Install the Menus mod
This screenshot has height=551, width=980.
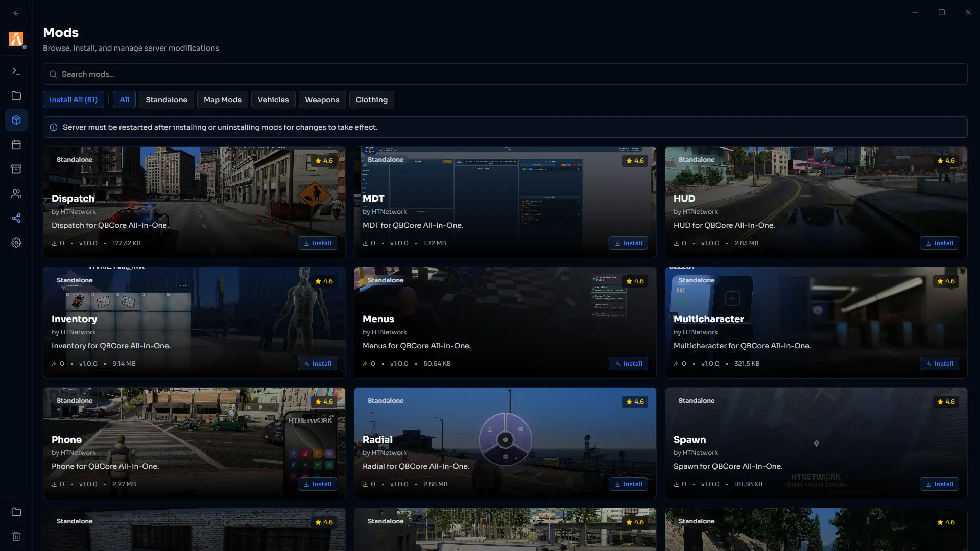pyautogui.click(x=628, y=364)
